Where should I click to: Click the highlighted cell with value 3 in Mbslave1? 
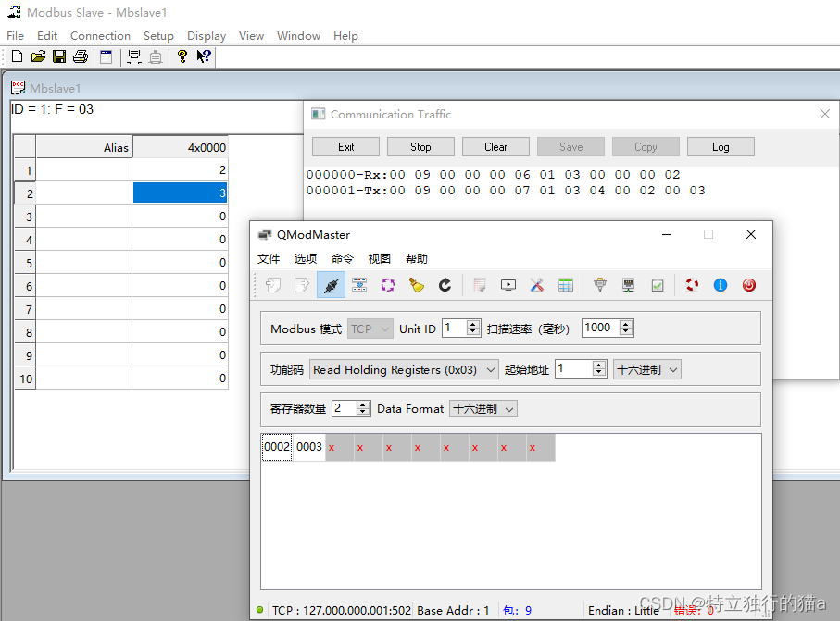pos(180,193)
